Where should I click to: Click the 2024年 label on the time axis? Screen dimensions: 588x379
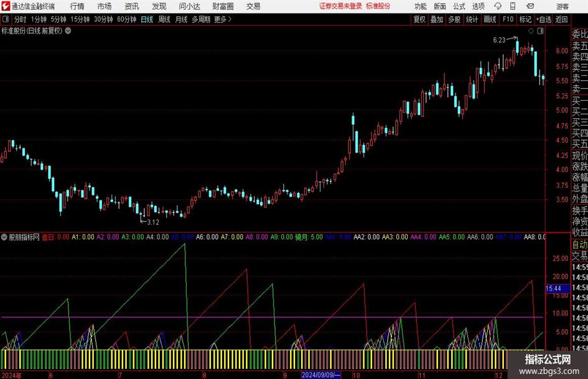[12, 375]
